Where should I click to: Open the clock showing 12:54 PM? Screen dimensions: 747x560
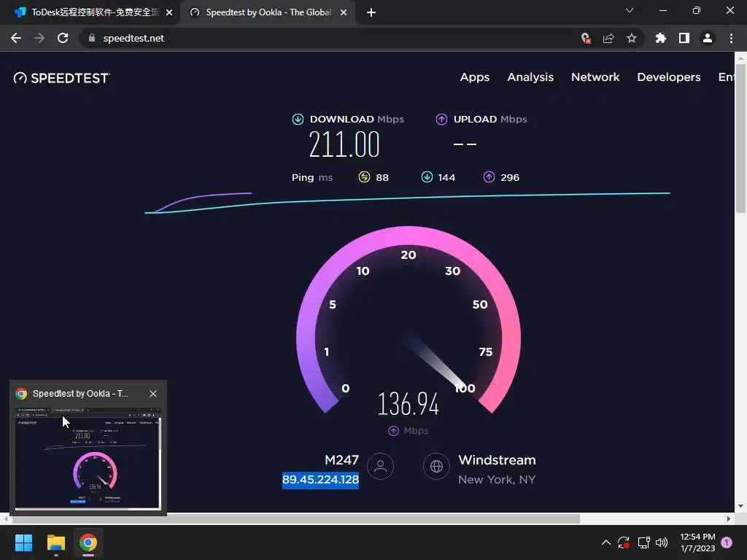pyautogui.click(x=697, y=542)
